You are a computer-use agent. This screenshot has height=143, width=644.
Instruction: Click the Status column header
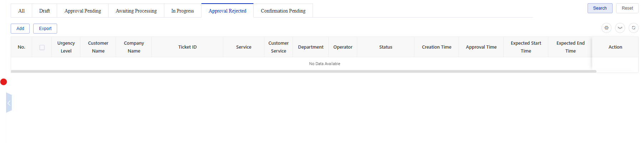tap(386, 47)
